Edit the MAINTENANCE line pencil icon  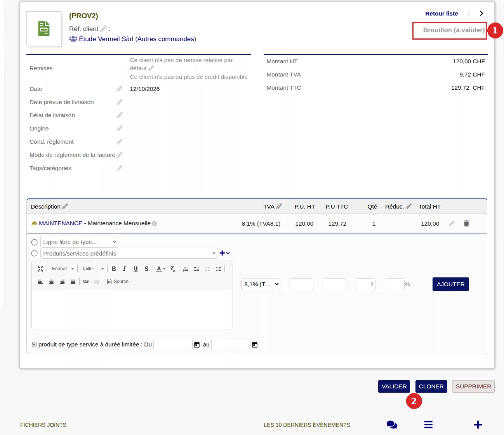point(452,223)
